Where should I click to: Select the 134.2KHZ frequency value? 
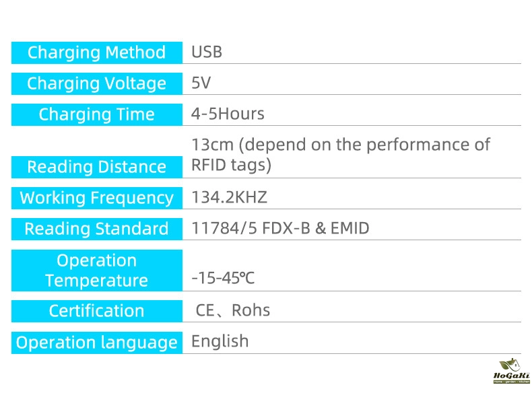pos(229,198)
